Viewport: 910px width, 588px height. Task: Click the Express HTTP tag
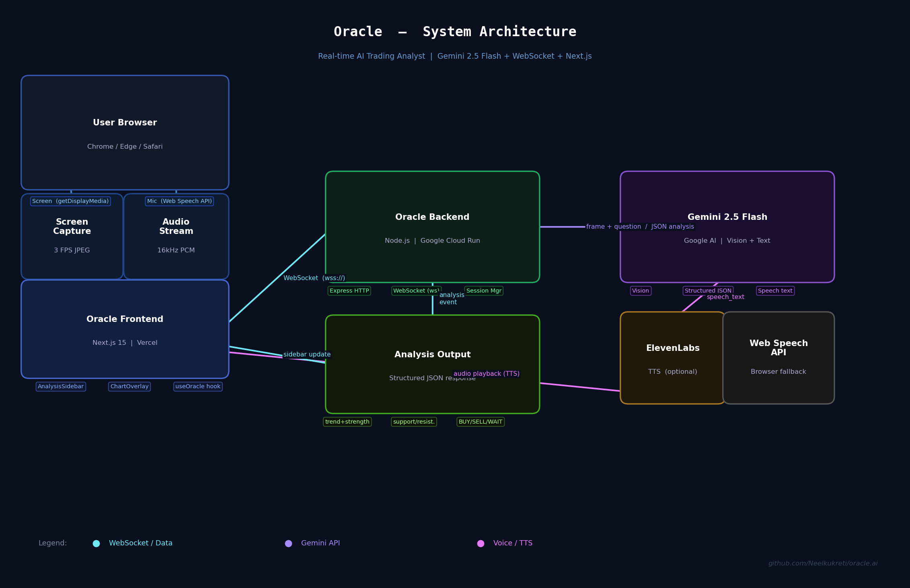point(349,291)
